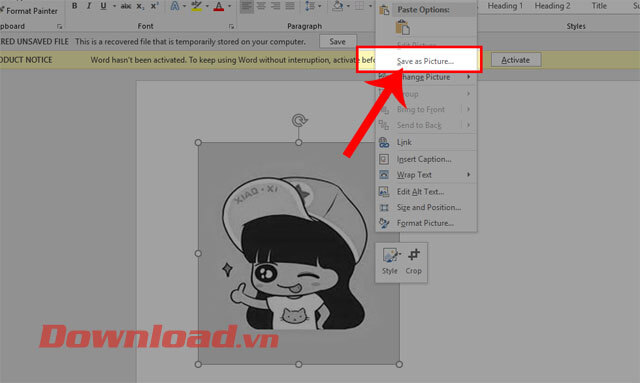Select Link in context menu
The width and height of the screenshot is (640, 383).
(x=426, y=142)
